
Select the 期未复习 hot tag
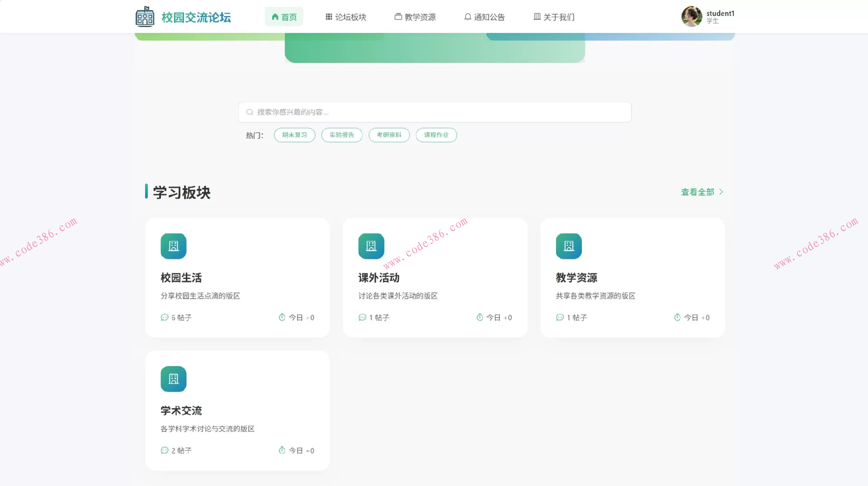[294, 135]
